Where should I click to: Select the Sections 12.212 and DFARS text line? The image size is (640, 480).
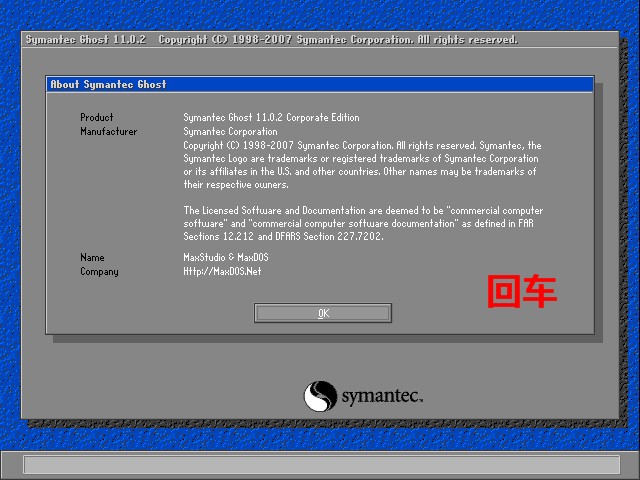283,236
